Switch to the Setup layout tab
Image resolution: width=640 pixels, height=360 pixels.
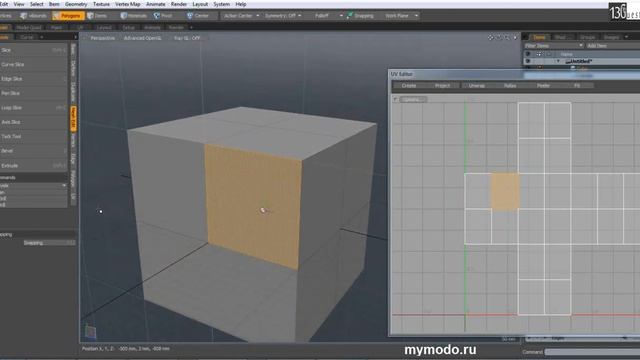point(128,27)
